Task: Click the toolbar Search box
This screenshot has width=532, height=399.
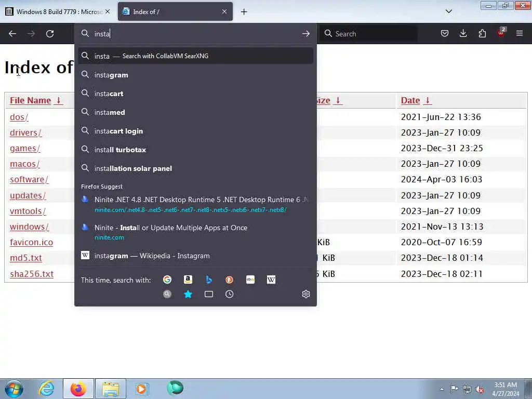Action: click(x=369, y=34)
